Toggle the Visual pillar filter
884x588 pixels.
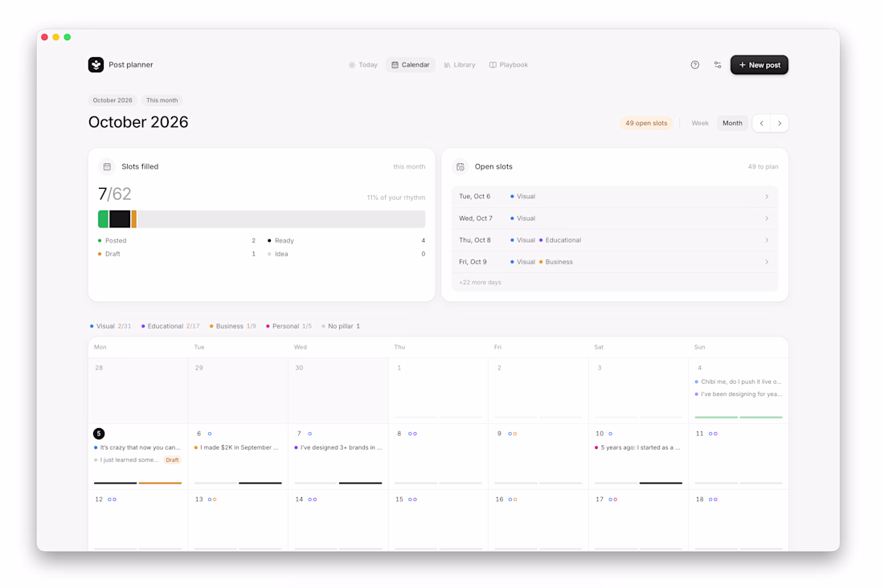111,326
